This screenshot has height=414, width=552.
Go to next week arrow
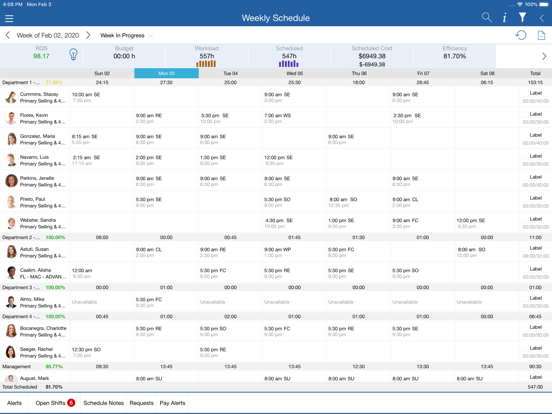point(88,35)
